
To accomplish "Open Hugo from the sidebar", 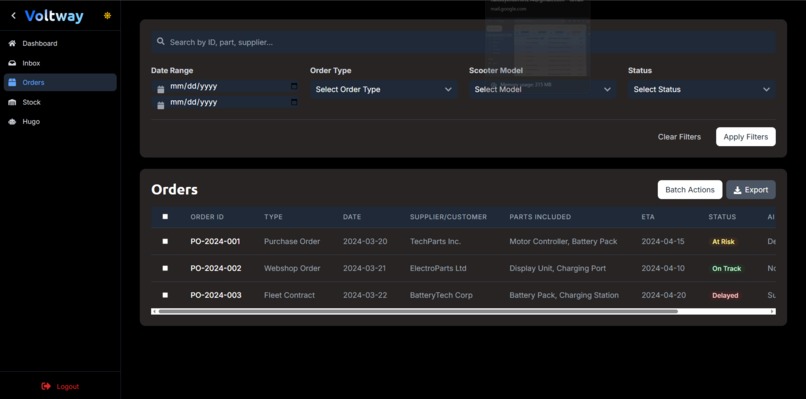I will click(x=60, y=121).
